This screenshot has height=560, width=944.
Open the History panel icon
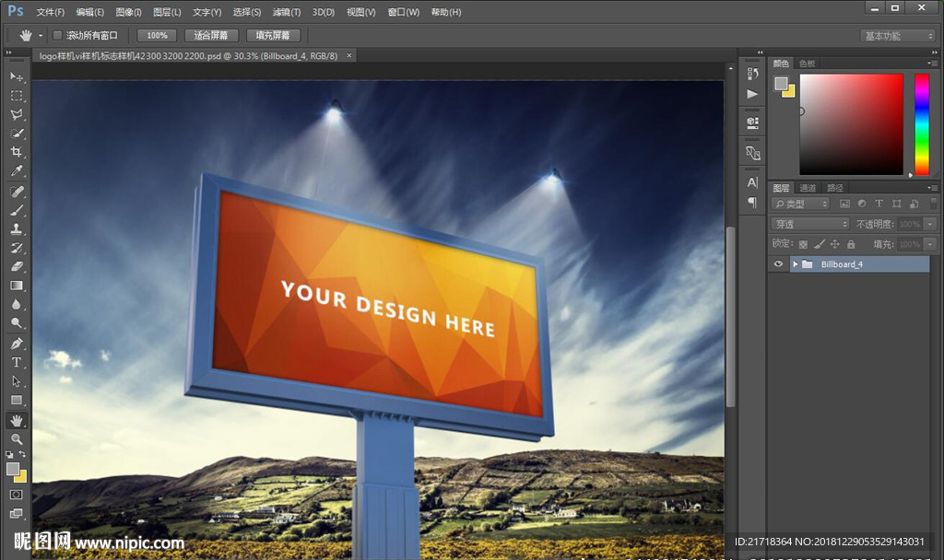click(753, 74)
